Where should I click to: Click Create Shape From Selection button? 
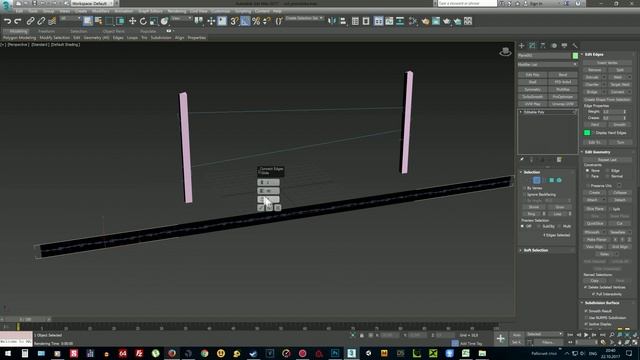[x=607, y=99]
